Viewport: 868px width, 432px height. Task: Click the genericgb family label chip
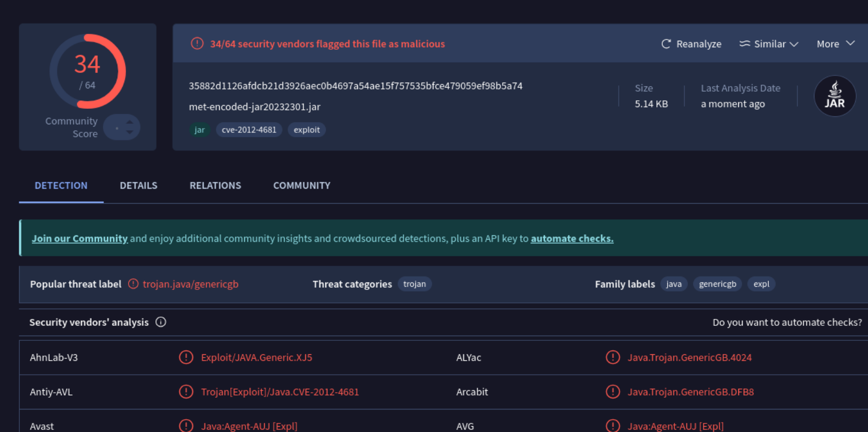pyautogui.click(x=717, y=284)
